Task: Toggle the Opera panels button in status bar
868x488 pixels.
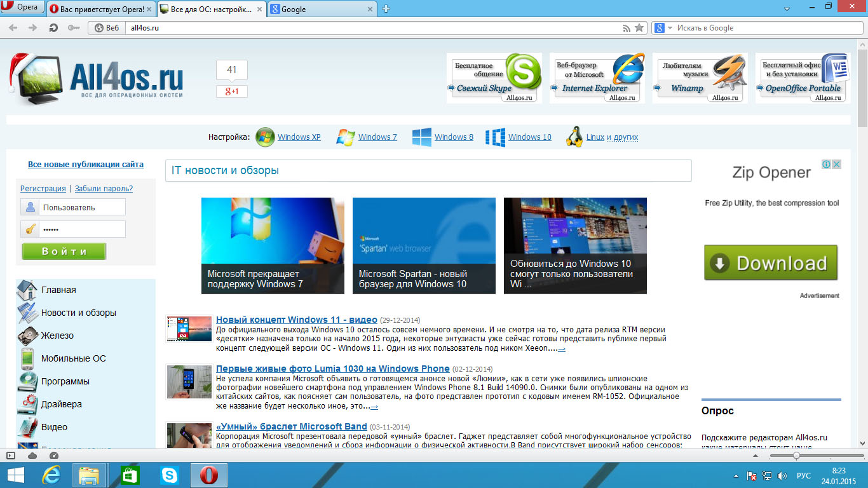Action: click(x=10, y=456)
